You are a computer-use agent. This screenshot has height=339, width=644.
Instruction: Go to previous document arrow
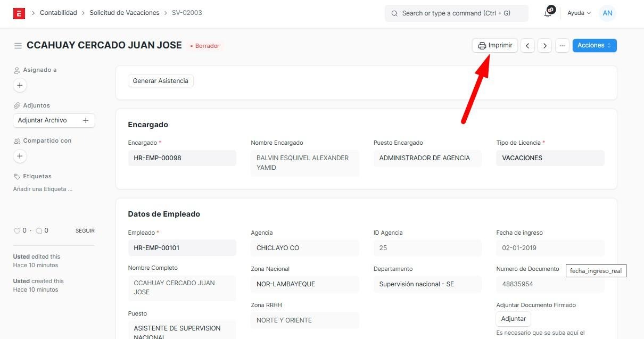pos(527,46)
